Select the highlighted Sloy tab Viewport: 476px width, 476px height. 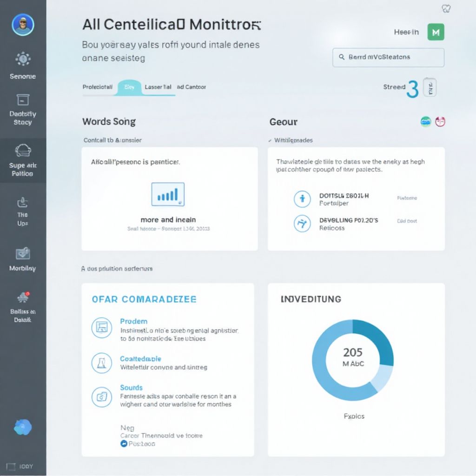130,87
